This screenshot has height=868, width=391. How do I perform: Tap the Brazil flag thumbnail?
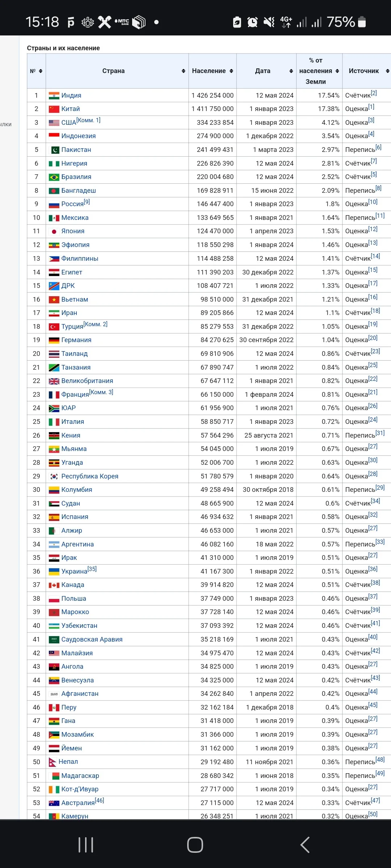pyautogui.click(x=54, y=177)
